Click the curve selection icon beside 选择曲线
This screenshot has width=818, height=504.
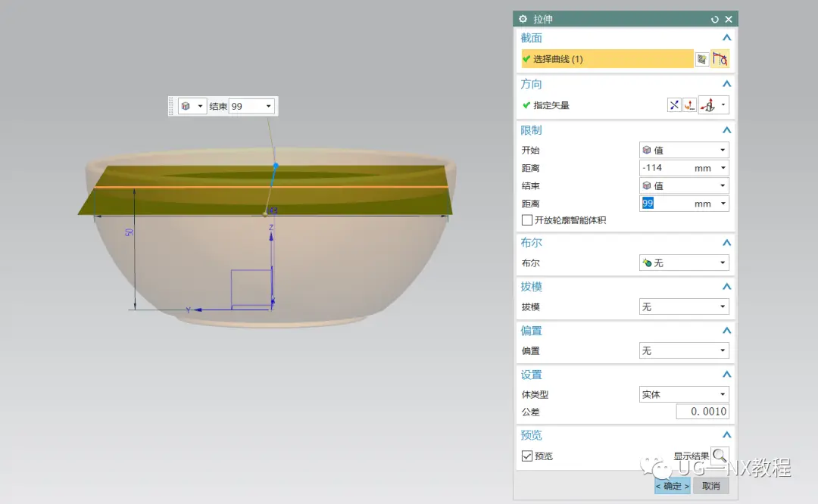(x=720, y=59)
